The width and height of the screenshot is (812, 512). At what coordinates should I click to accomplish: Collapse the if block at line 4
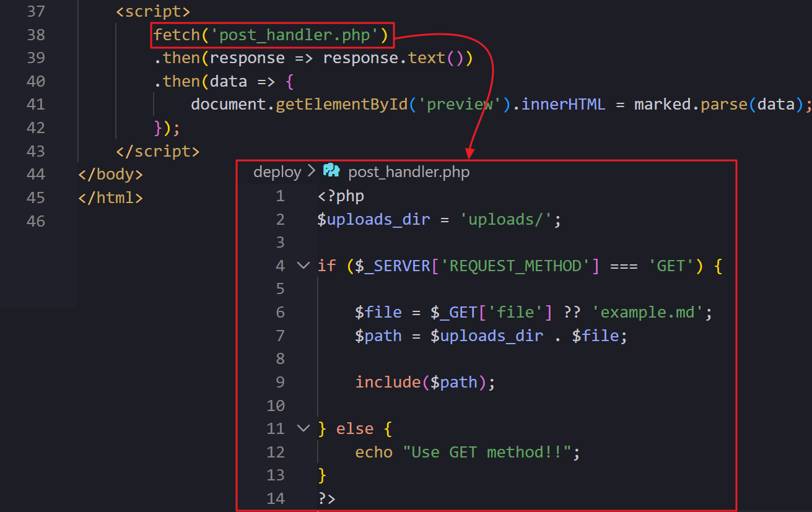(x=303, y=266)
